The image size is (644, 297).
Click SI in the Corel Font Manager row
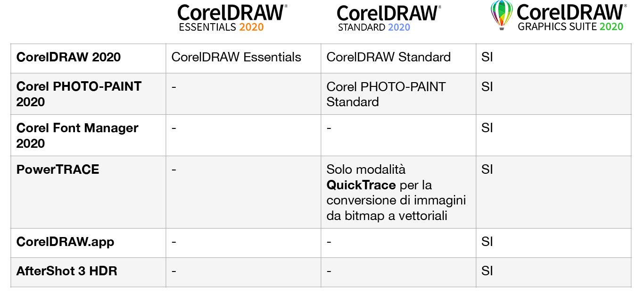coord(487,128)
